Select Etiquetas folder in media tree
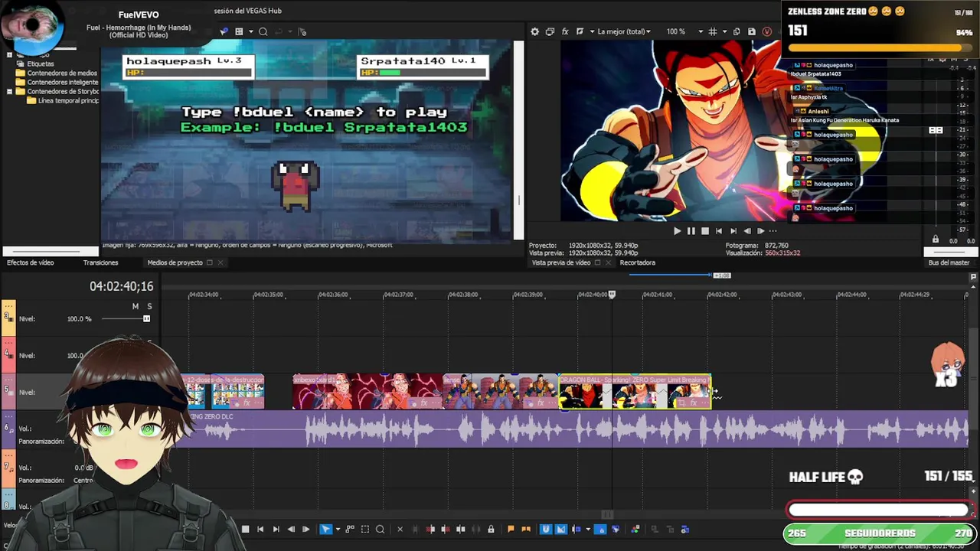Screen dimensions: 980x551 41,64
